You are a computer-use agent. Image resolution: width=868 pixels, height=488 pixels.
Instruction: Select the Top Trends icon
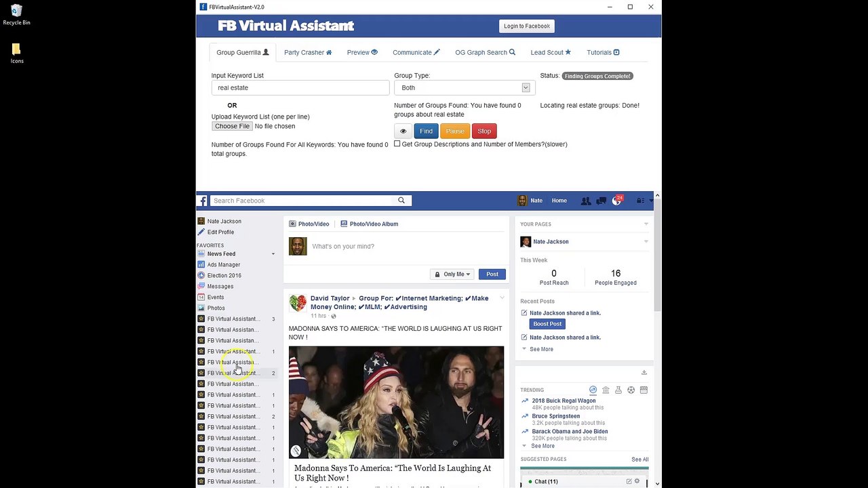pos(593,390)
